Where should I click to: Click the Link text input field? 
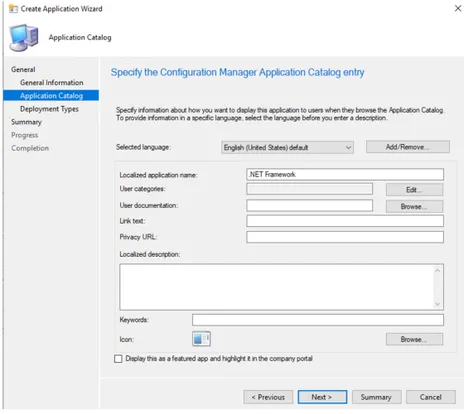pyautogui.click(x=345, y=221)
